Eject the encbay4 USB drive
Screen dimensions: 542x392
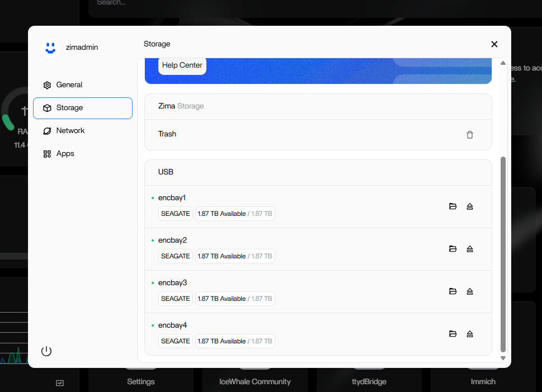[470, 334]
